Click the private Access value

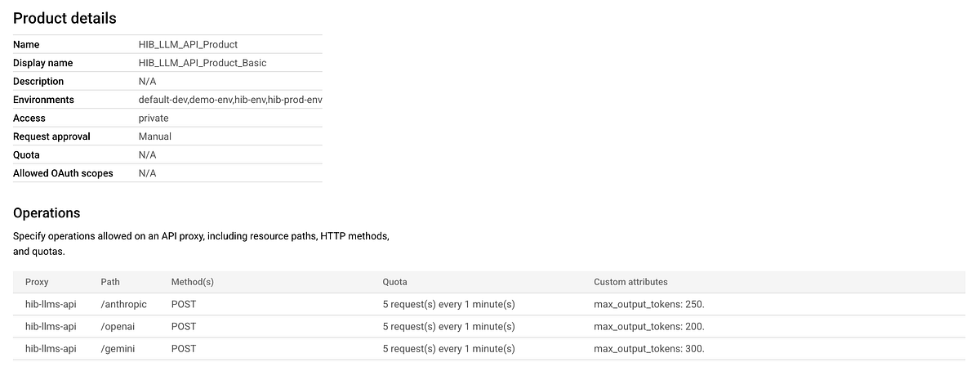click(154, 118)
